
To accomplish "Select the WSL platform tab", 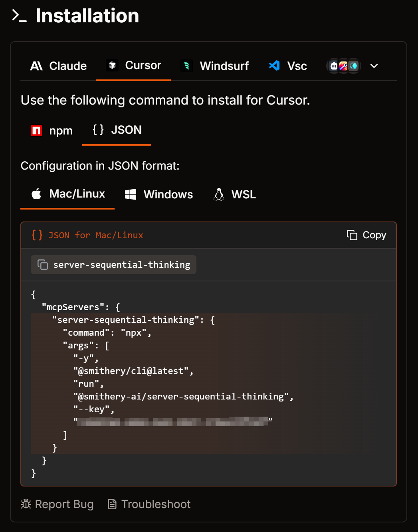I will point(234,194).
